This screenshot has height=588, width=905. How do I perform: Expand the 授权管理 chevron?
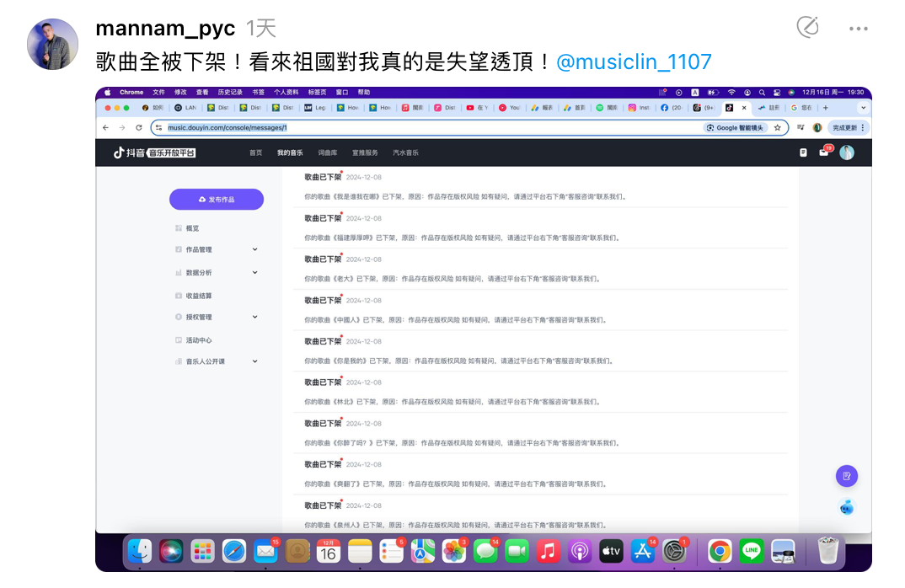tap(255, 317)
